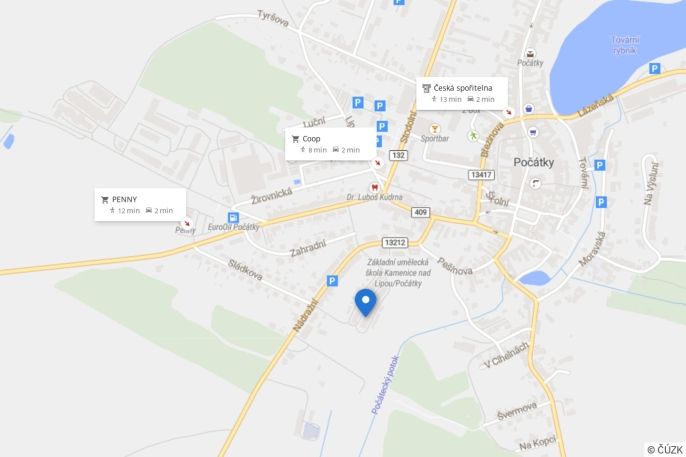Click the red arrow marker below Coop card
This screenshot has width=686, height=457.
378,163
